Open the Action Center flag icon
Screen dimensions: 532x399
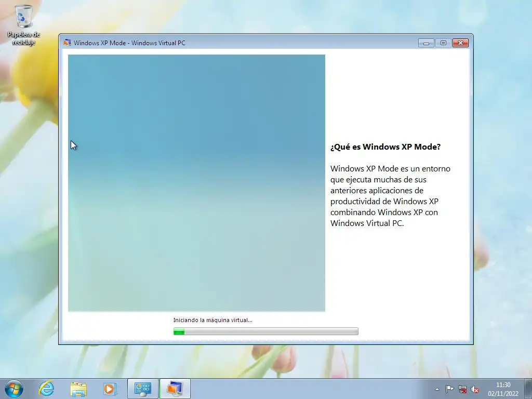[449, 389]
